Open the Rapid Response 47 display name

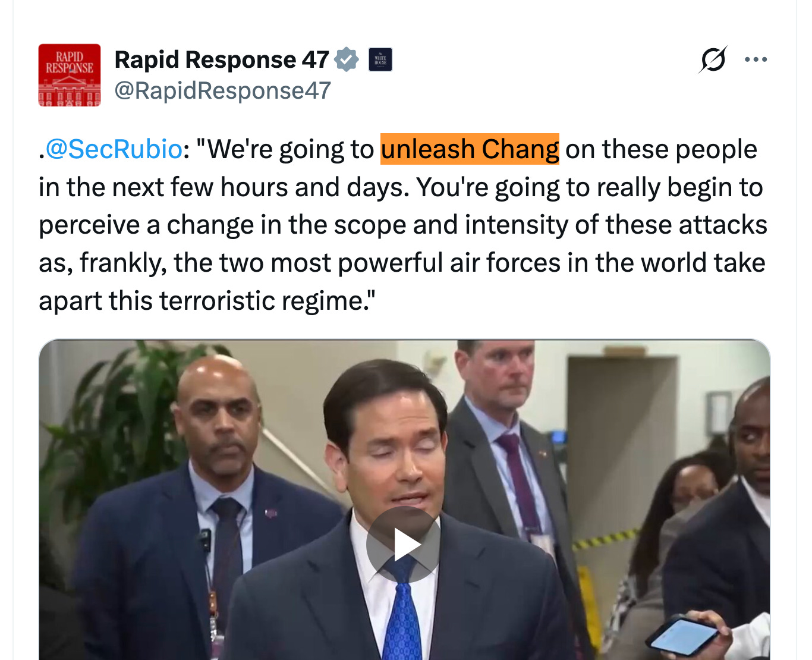(222, 59)
